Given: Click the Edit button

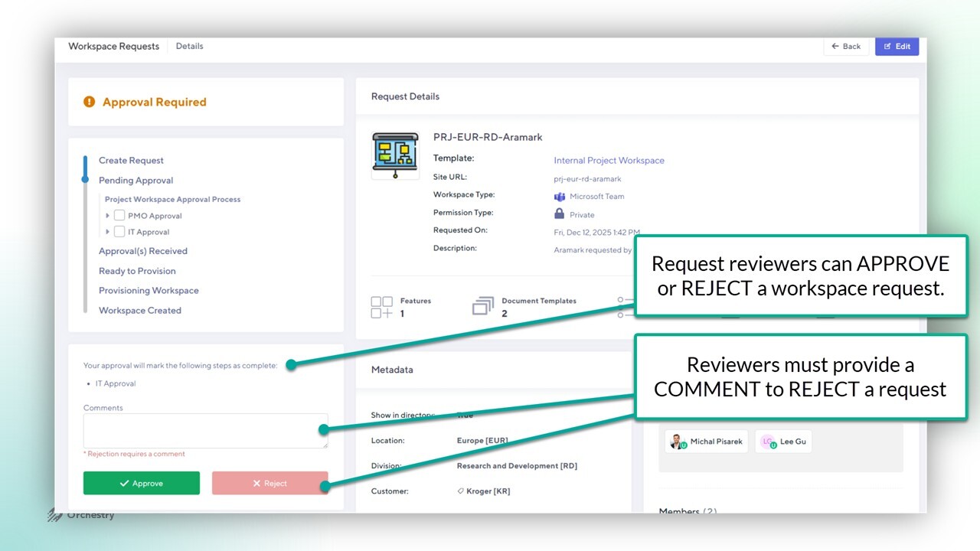Looking at the screenshot, I should click(x=897, y=47).
